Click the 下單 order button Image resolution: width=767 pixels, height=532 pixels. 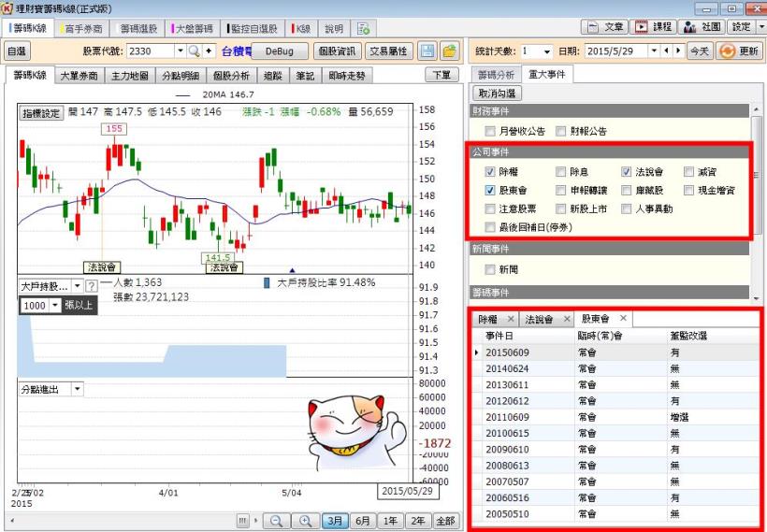[x=441, y=75]
